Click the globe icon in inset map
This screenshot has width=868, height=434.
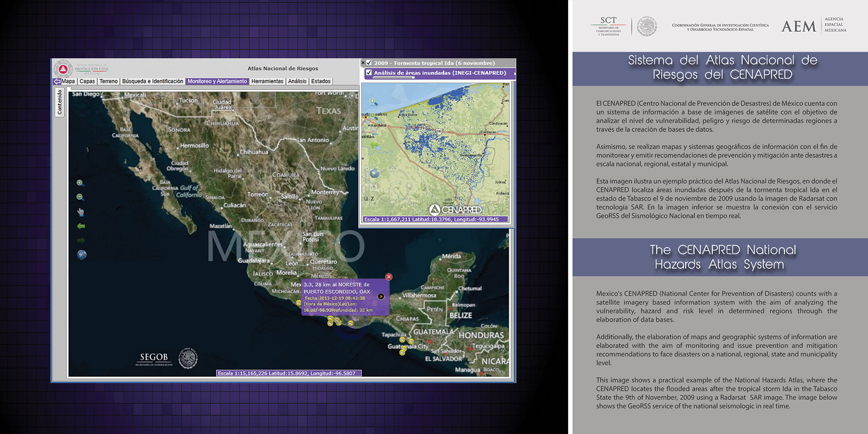tap(375, 173)
